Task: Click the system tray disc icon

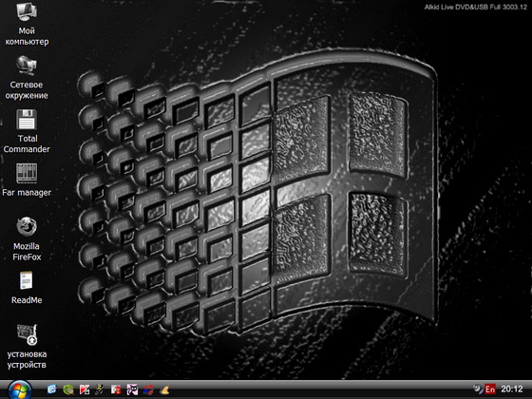Action: tap(478, 389)
